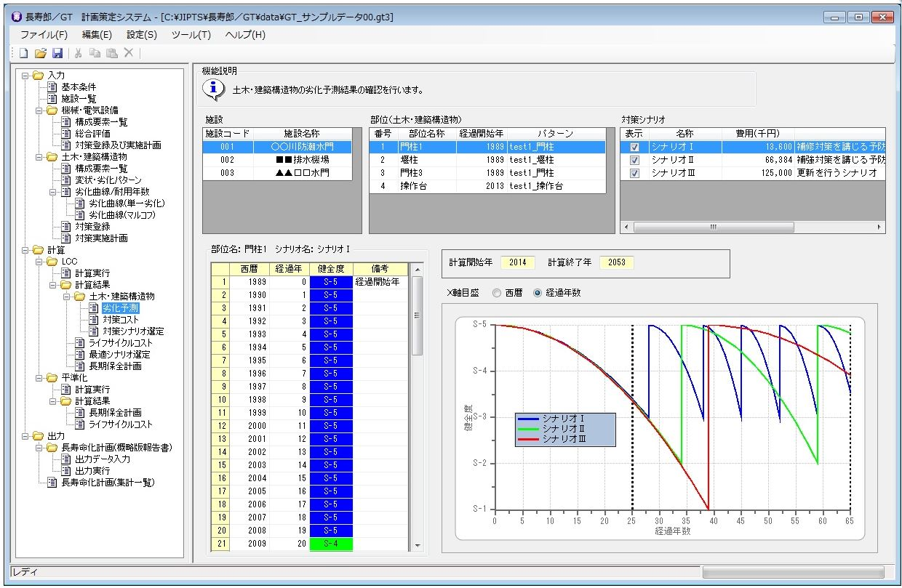
Task: Click the Copy toolbar icon
Action: tap(95, 53)
